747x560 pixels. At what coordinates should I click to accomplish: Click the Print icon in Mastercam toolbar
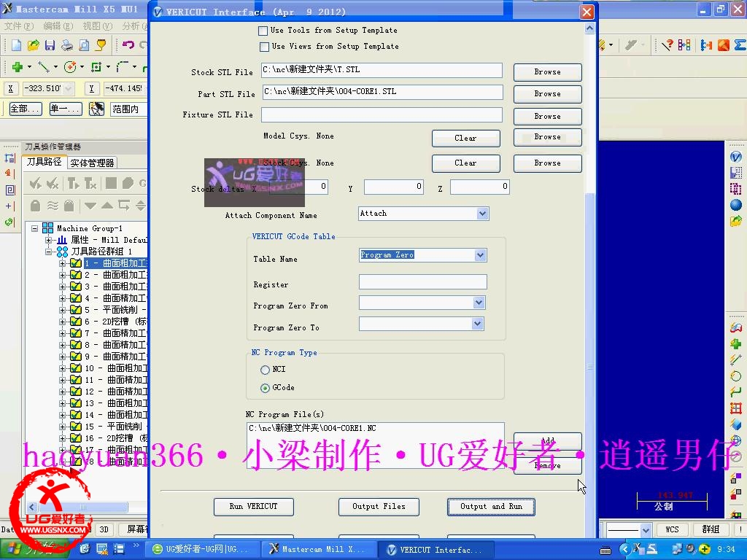[66, 45]
